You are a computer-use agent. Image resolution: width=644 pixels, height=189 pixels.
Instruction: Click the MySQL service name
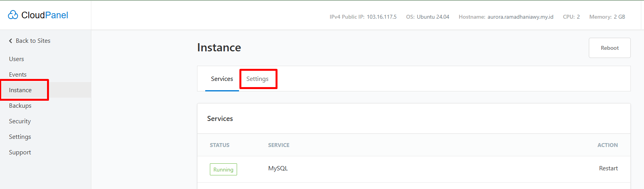(x=278, y=168)
